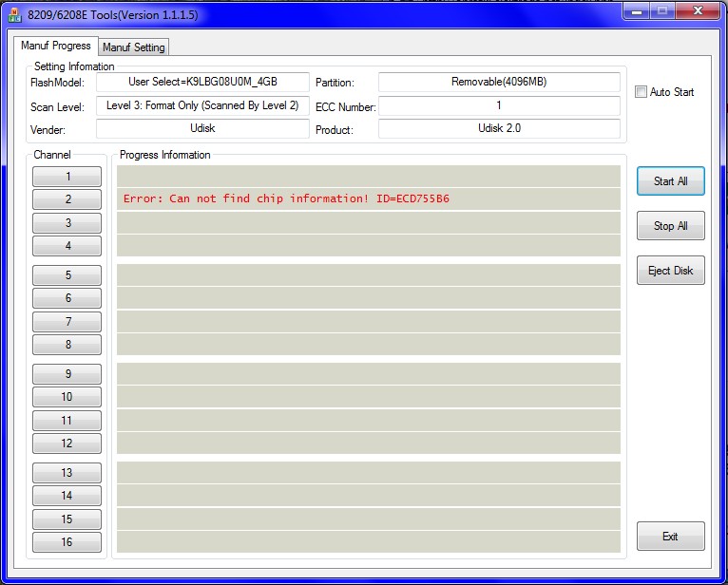Click the Product field showing Udisk 2.0
This screenshot has width=728, height=585.
pyautogui.click(x=499, y=128)
